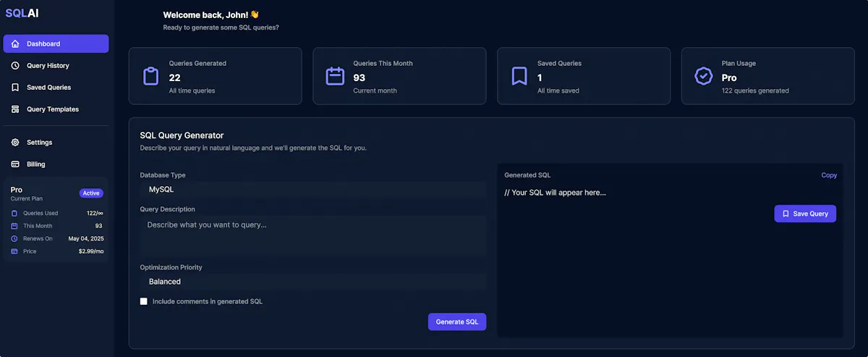Click the 22 value on Queries Generated card
The height and width of the screenshot is (357, 868).
(x=174, y=77)
